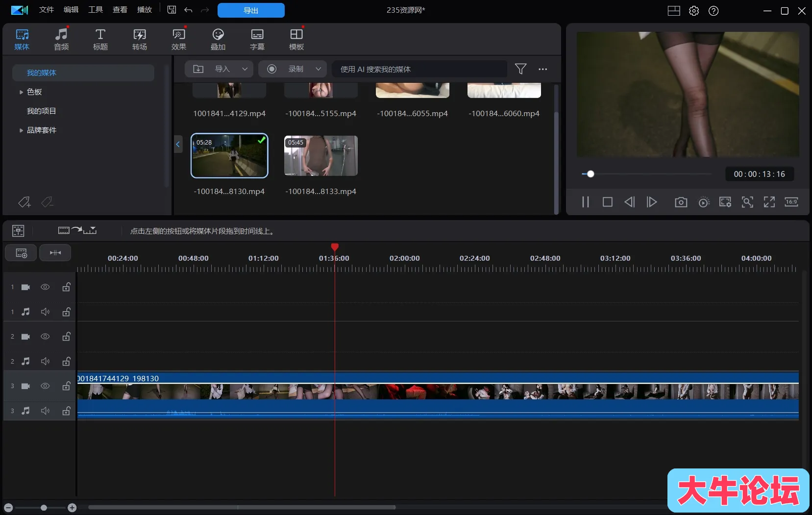Lock video track 3
Screen dimensions: 812x515
pyautogui.click(x=66, y=386)
